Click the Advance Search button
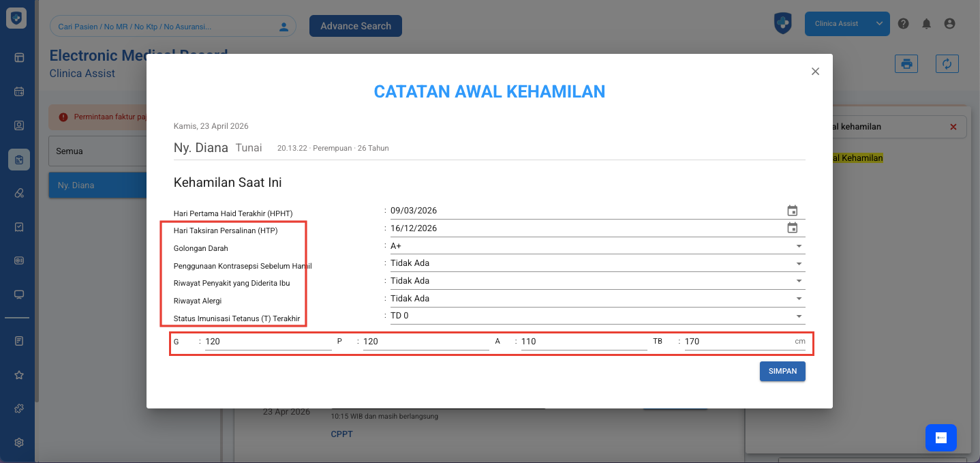980x463 pixels. (x=356, y=26)
